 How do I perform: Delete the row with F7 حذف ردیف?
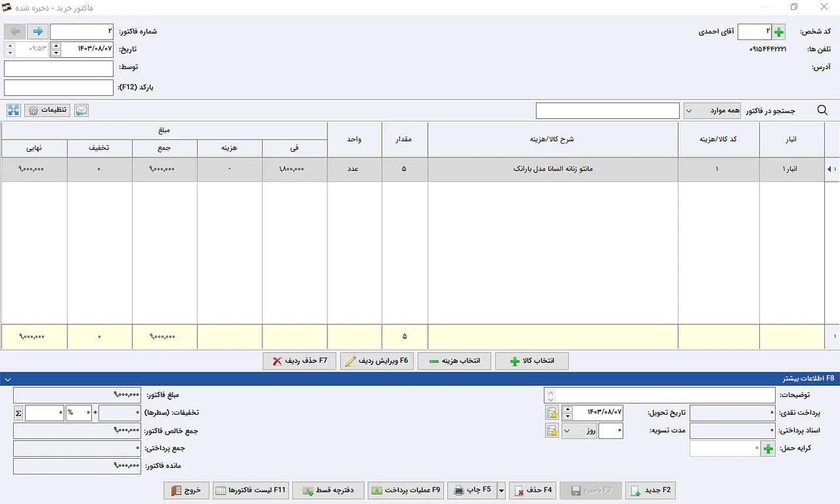[299, 361]
